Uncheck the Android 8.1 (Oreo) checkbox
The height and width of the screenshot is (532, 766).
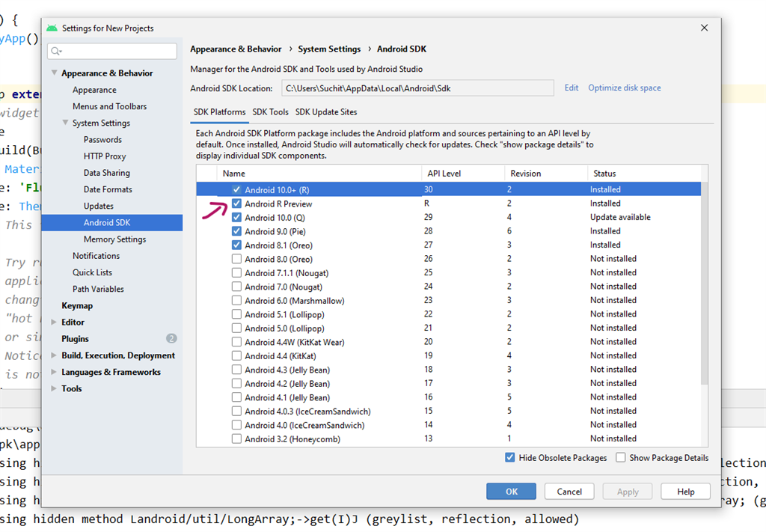pos(236,245)
